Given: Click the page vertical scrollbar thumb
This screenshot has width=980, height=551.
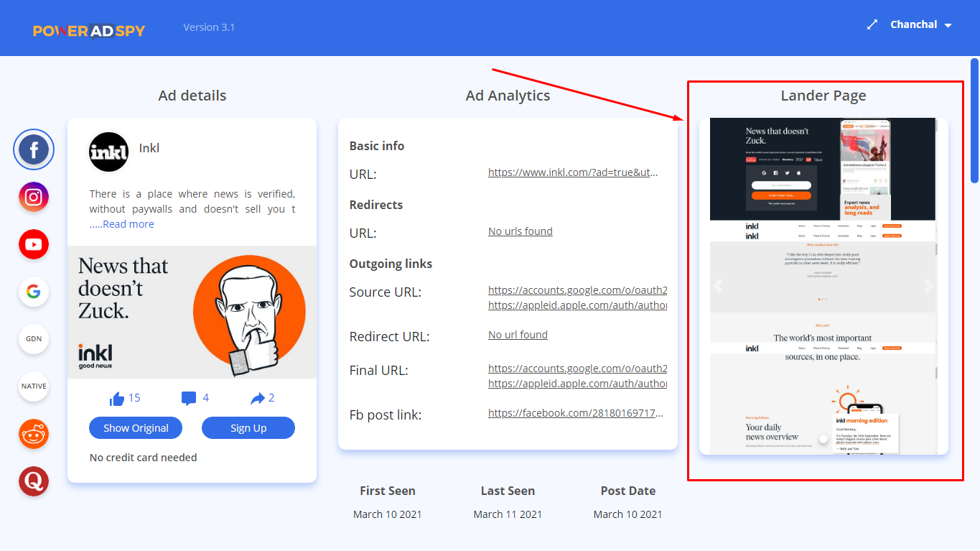Looking at the screenshot, I should 974,121.
